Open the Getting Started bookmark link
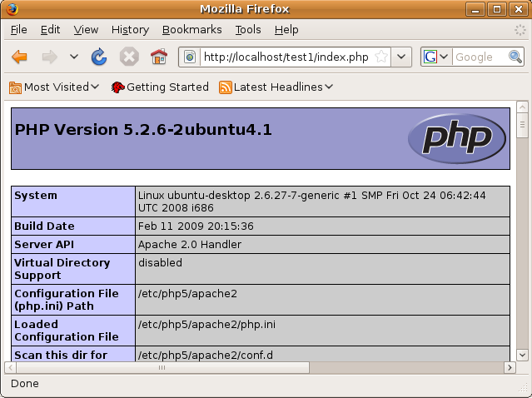 point(160,87)
